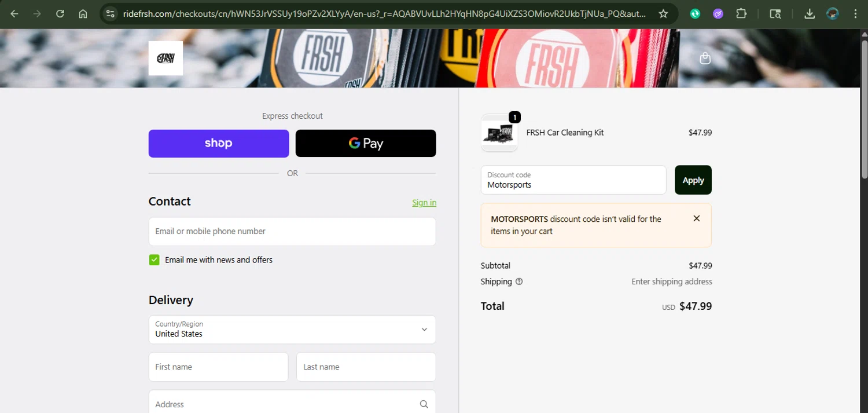Pay with Google Pay button
This screenshot has height=413, width=868.
(366, 144)
